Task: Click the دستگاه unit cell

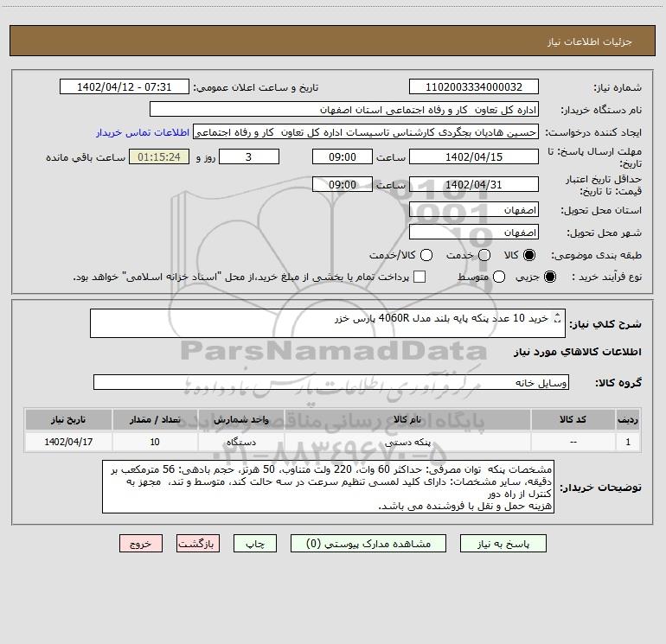Action: point(240,442)
